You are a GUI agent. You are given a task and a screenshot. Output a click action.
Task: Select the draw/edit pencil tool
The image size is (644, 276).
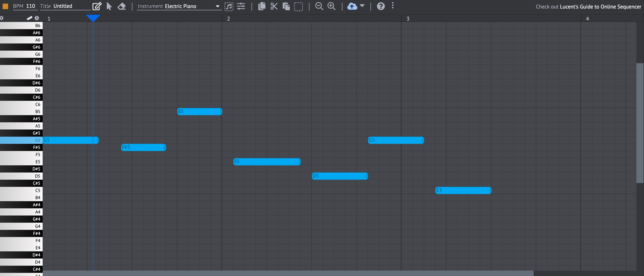[x=97, y=6]
